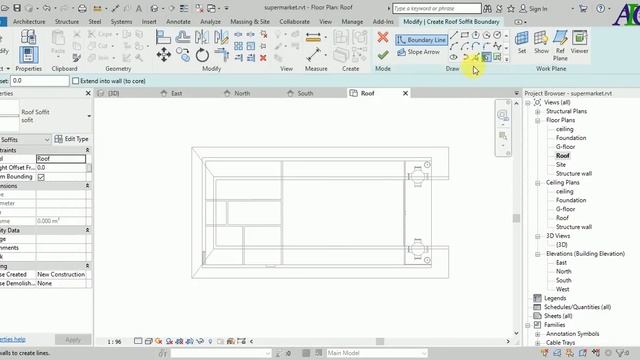Click the Text tool in quick access toolbar
640x360 pixels.
click(x=139, y=8)
